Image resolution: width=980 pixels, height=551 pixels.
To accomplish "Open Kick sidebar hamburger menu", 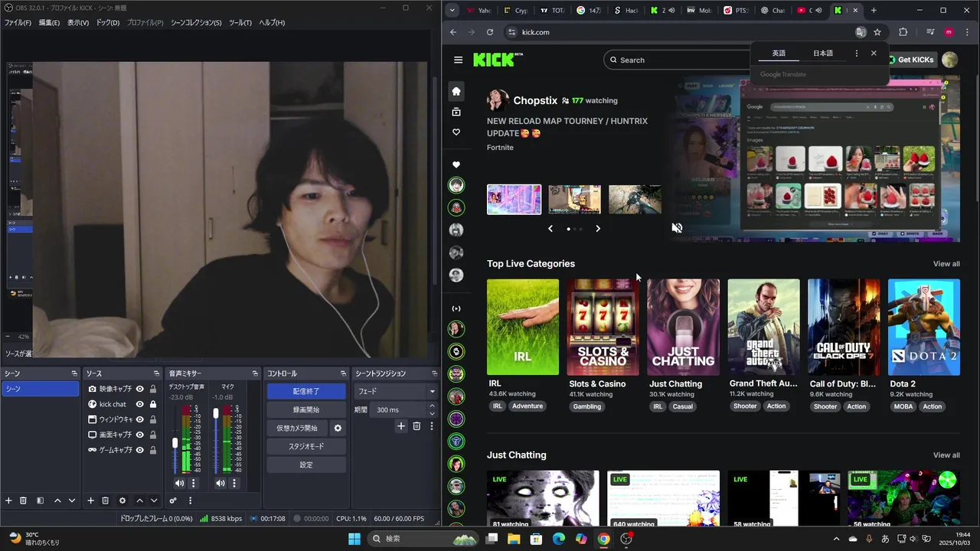I will (458, 60).
